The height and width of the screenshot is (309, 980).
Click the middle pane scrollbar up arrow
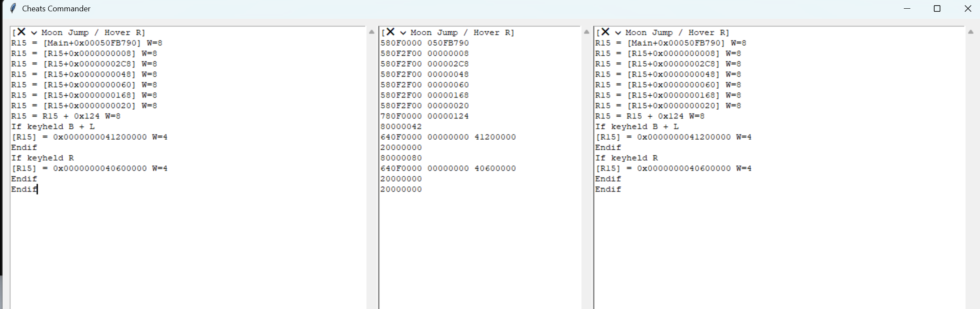(586, 32)
